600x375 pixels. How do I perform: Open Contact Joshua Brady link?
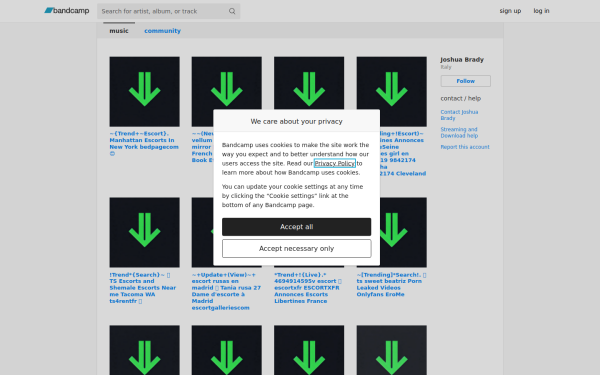[459, 115]
